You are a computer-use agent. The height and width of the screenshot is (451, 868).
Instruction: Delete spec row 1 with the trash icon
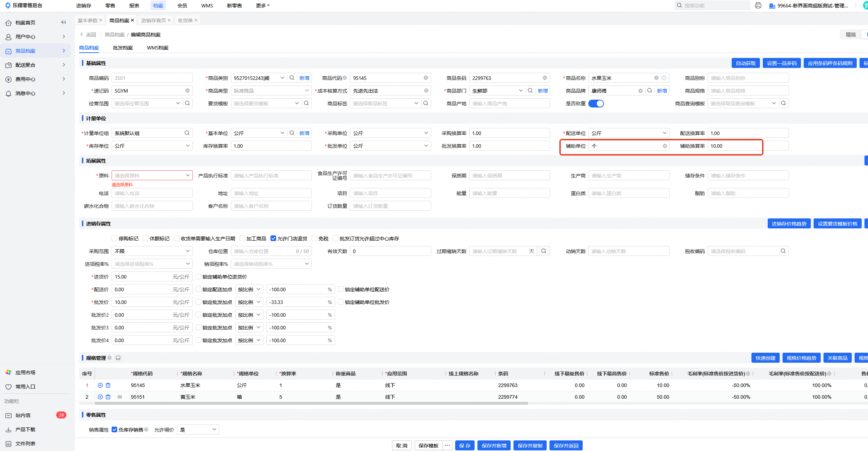108,385
